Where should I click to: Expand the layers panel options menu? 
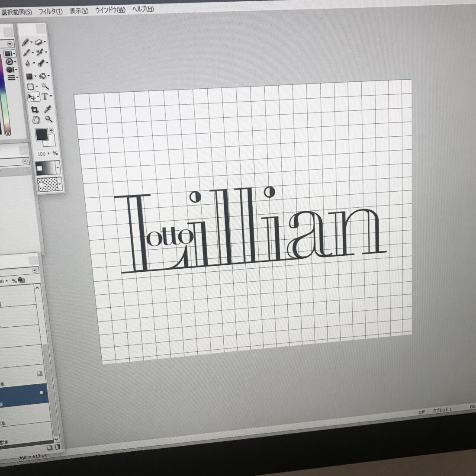[x=35, y=270]
